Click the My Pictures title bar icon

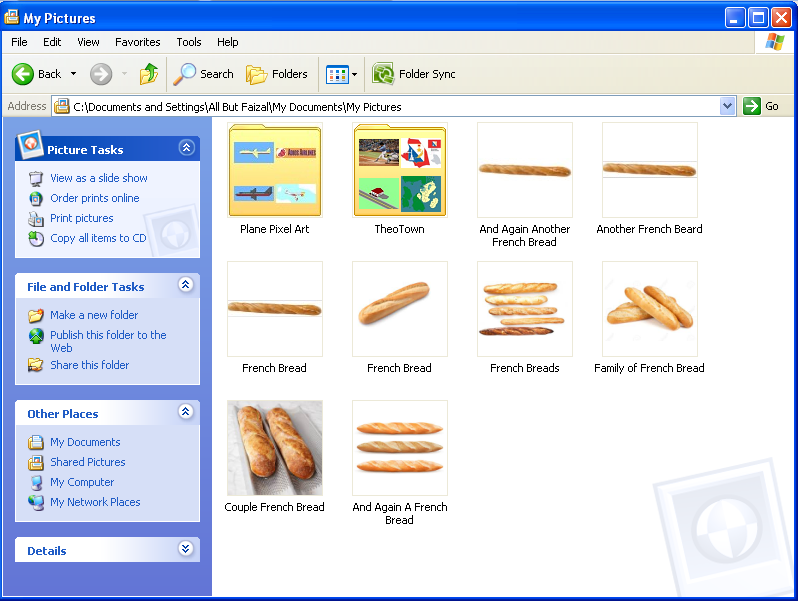pyautogui.click(x=12, y=17)
